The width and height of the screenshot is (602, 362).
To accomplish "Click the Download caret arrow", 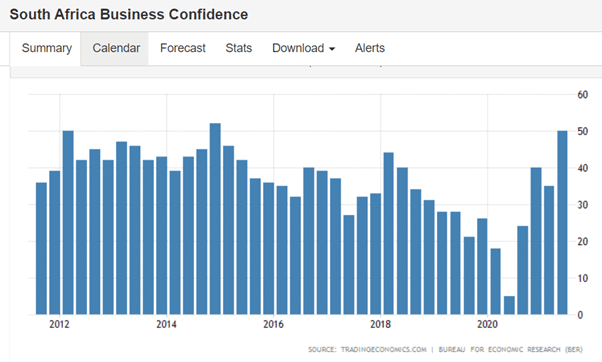I will 332,49.
